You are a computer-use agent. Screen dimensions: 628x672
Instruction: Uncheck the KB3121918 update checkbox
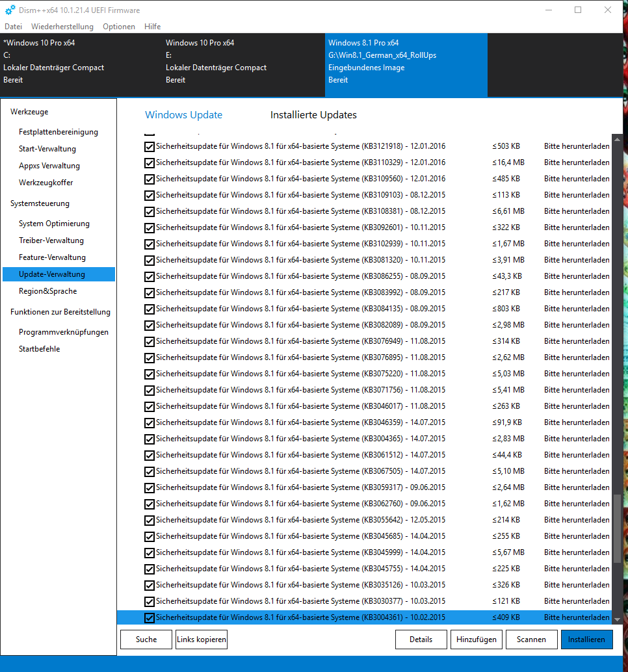tap(149, 147)
